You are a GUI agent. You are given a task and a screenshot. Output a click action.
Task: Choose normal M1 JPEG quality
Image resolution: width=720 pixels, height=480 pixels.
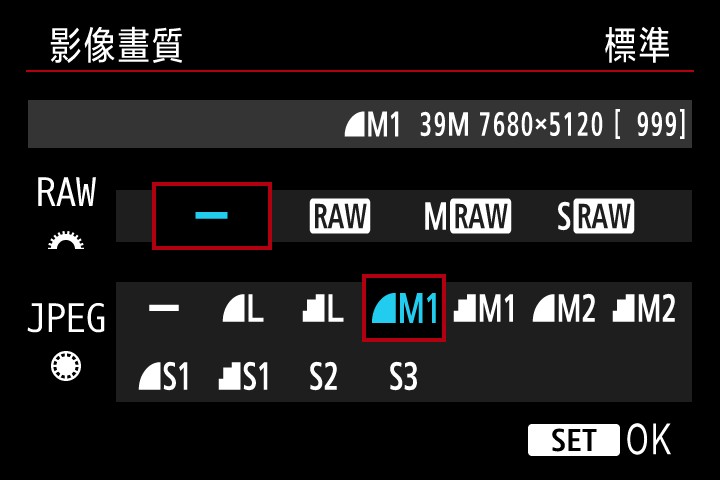[484, 308]
